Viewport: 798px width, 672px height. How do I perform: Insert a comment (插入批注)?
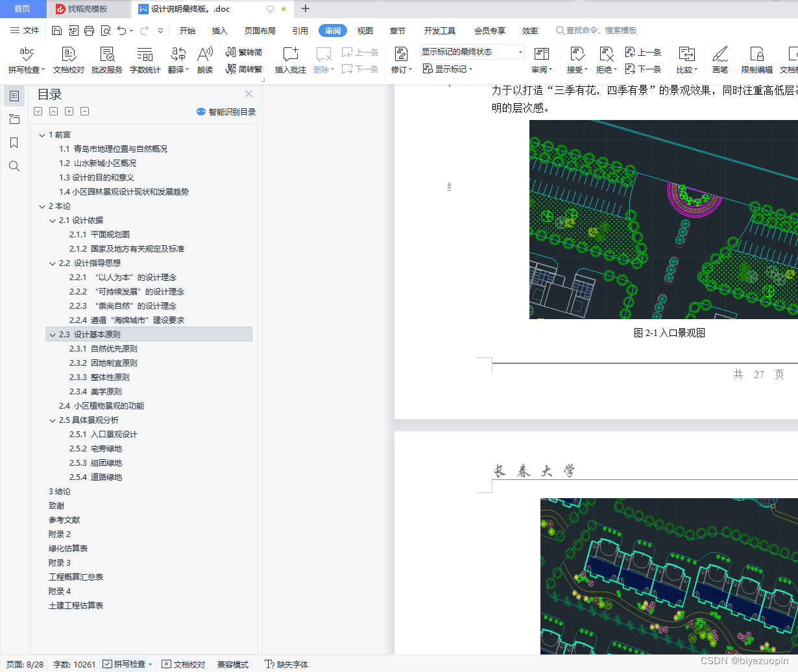[x=291, y=60]
